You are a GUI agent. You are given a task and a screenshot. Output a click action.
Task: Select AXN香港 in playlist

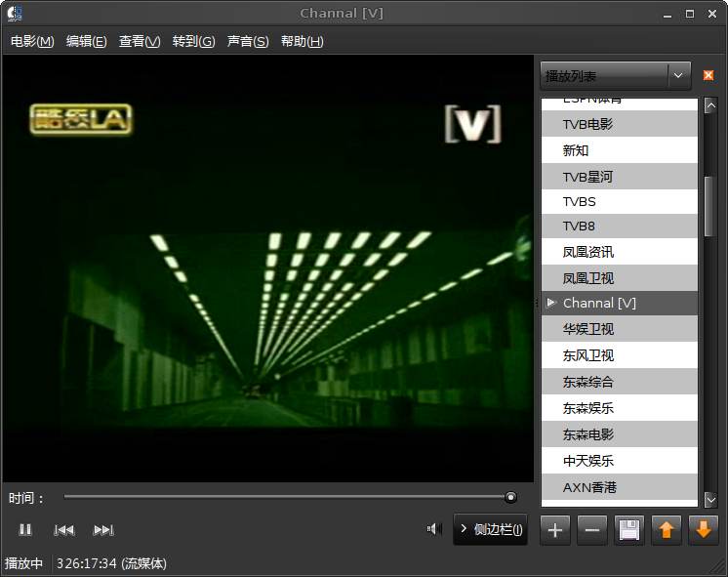(620, 487)
